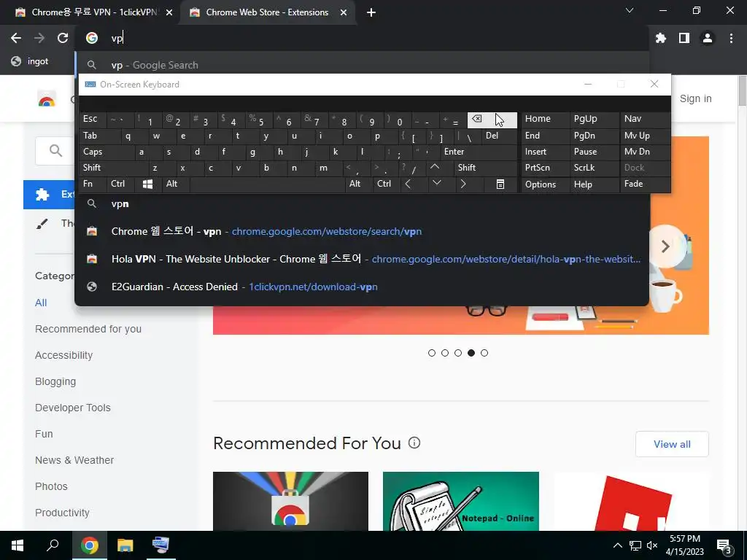The image size is (747, 560).
Task: Choose the 'vpn' search suggestion
Action: [x=362, y=204]
